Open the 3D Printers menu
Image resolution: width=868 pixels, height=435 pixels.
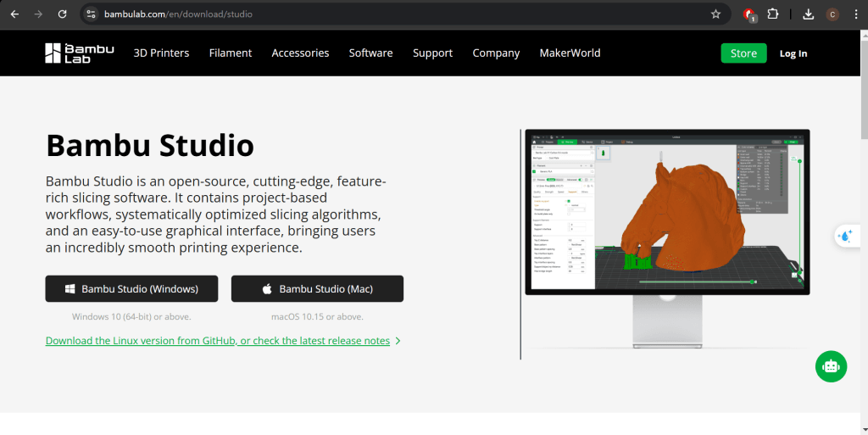coord(161,53)
